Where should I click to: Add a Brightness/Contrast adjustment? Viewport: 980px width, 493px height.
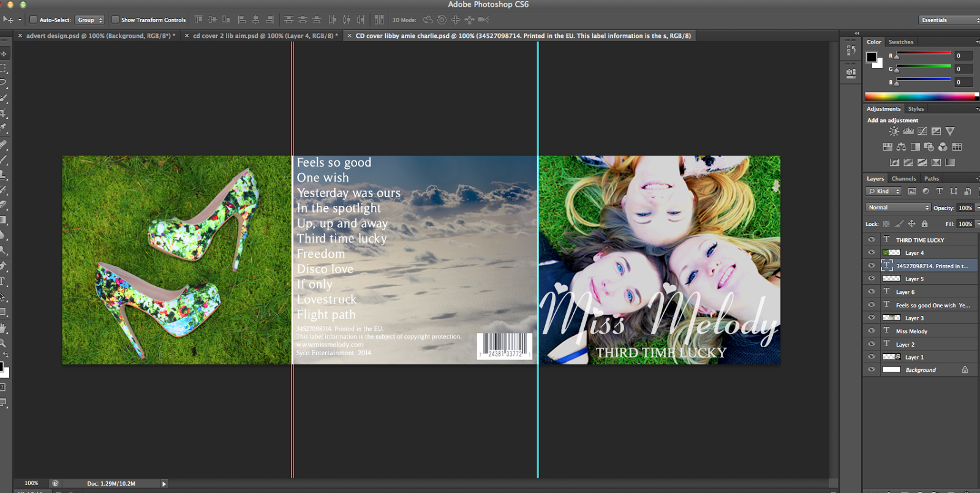click(894, 131)
